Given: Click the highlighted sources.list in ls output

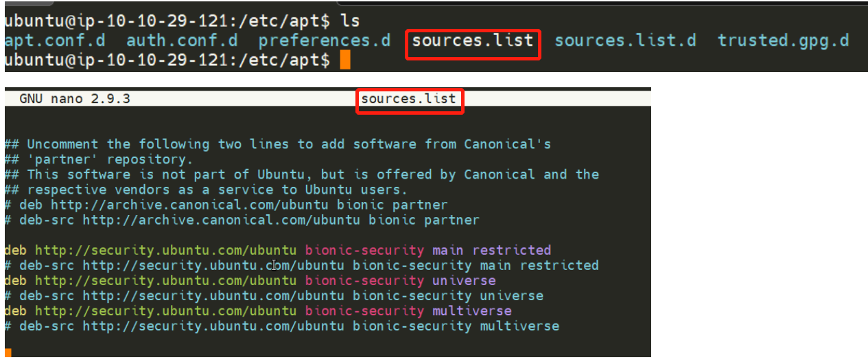Looking at the screenshot, I should pyautogui.click(x=473, y=41).
